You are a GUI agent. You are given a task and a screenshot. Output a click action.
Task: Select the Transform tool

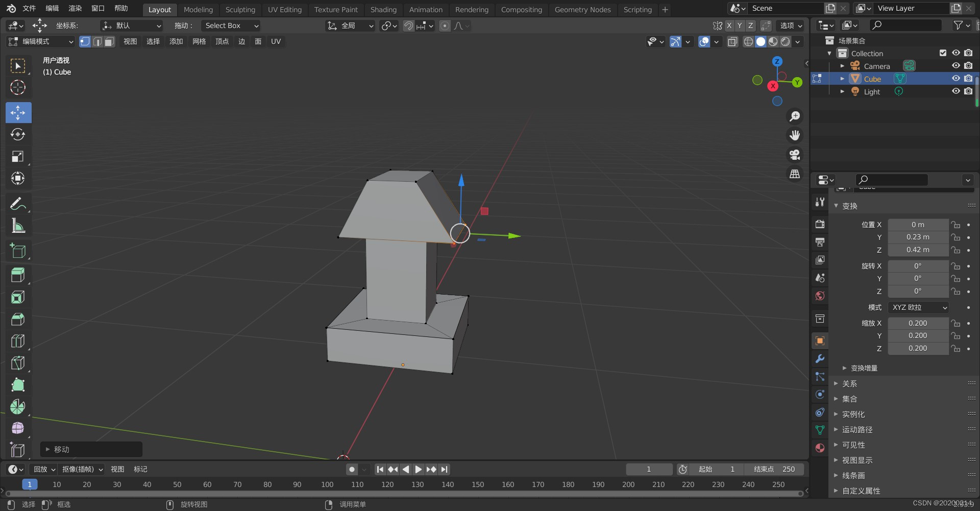(18, 178)
